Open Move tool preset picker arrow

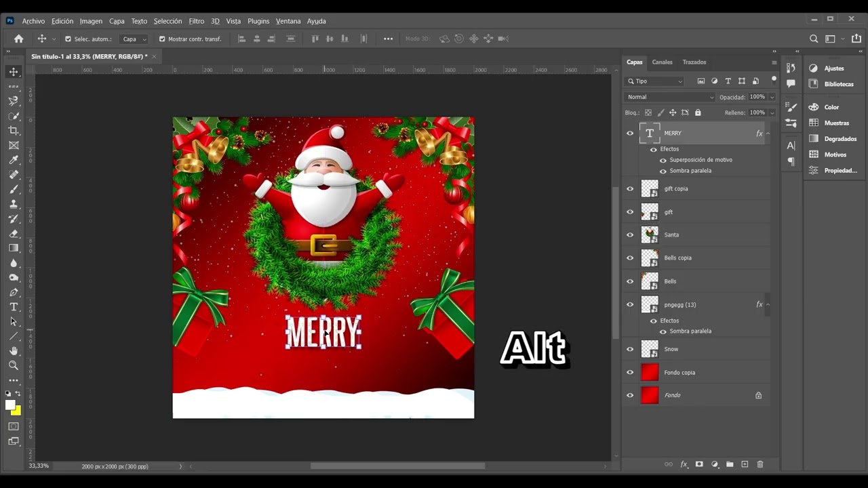coord(54,39)
